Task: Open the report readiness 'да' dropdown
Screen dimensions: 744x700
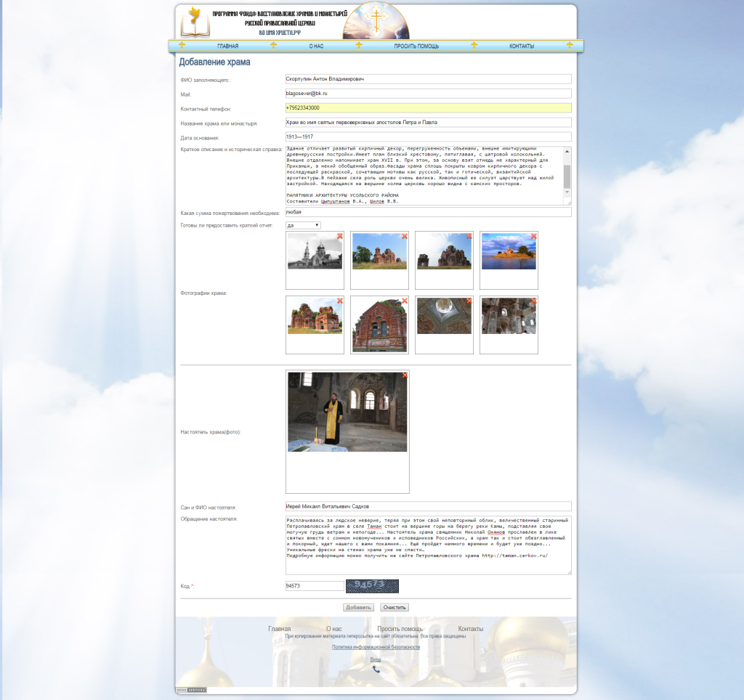Action: pos(303,226)
